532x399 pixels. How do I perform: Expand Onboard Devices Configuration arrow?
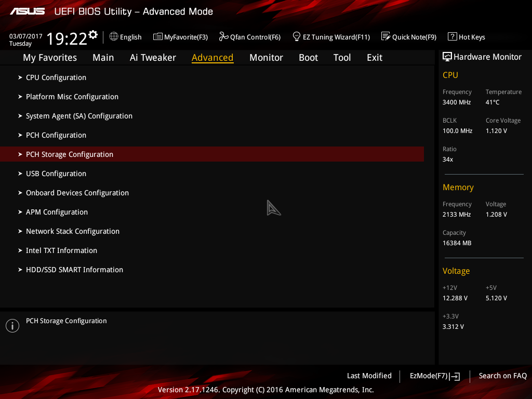(20, 193)
